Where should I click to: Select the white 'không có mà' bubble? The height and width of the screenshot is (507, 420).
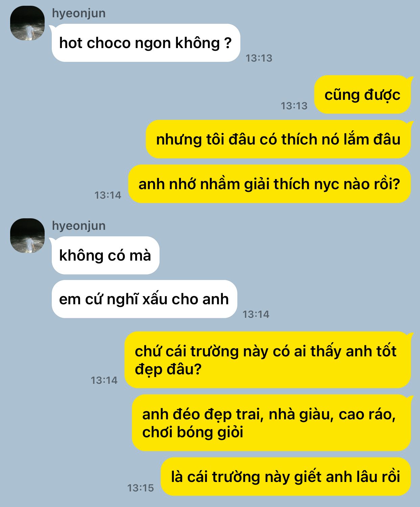(105, 255)
